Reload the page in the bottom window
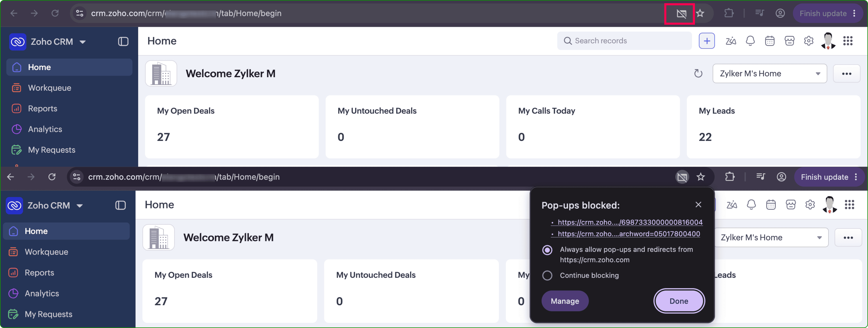This screenshot has width=868, height=328. (x=52, y=177)
